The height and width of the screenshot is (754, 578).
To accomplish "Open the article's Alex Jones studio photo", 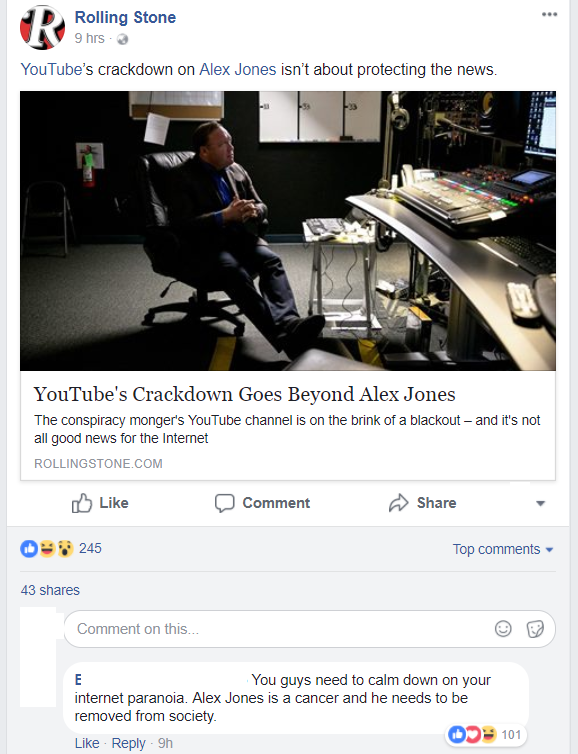I will (288, 231).
